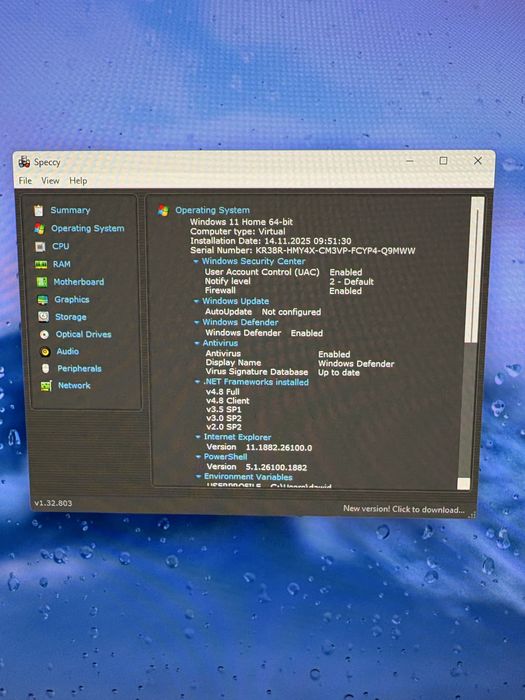The image size is (525, 700).
Task: Click the 'Display Name' antivirus row
Action: [300, 363]
